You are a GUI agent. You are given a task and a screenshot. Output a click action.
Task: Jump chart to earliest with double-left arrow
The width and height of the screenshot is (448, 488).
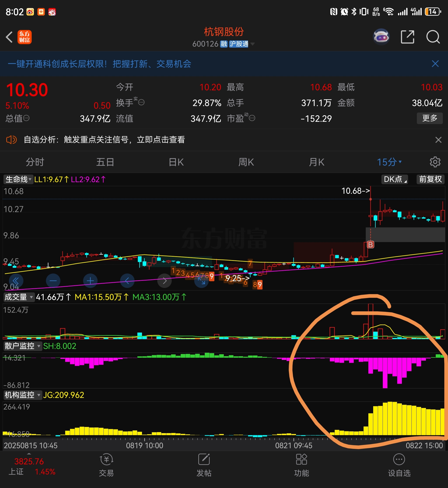pos(16,281)
